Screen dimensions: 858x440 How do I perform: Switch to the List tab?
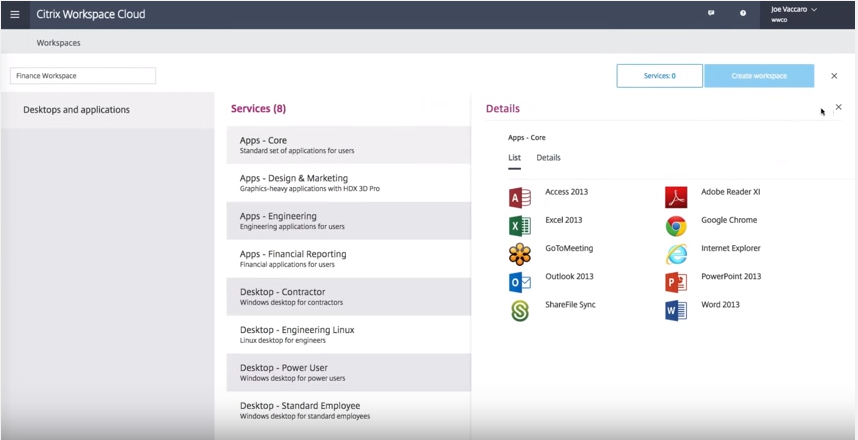514,158
